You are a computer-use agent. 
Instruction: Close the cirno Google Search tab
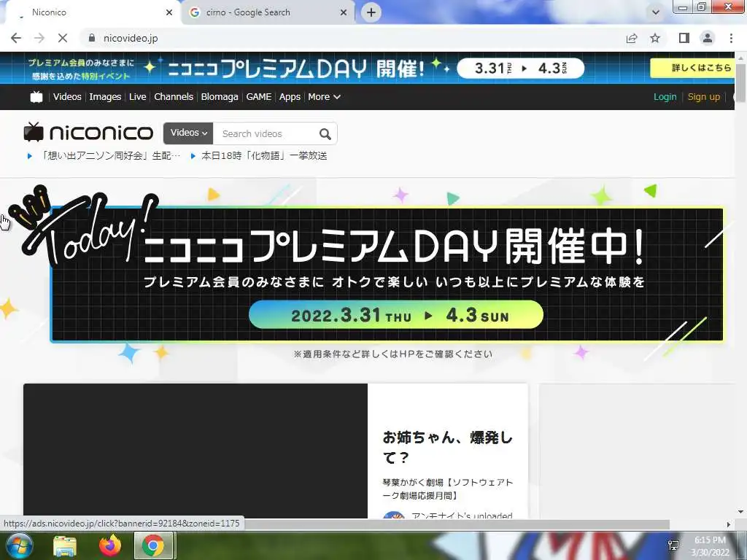(344, 12)
